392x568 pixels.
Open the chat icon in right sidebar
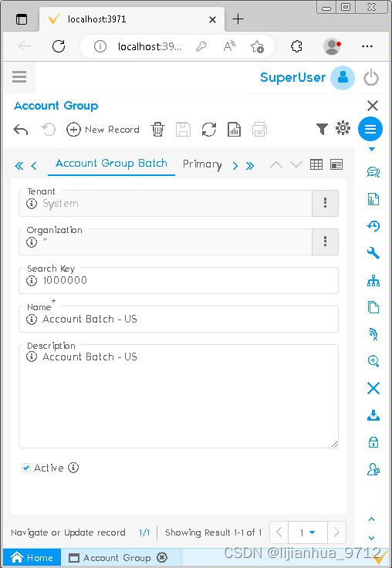373,171
